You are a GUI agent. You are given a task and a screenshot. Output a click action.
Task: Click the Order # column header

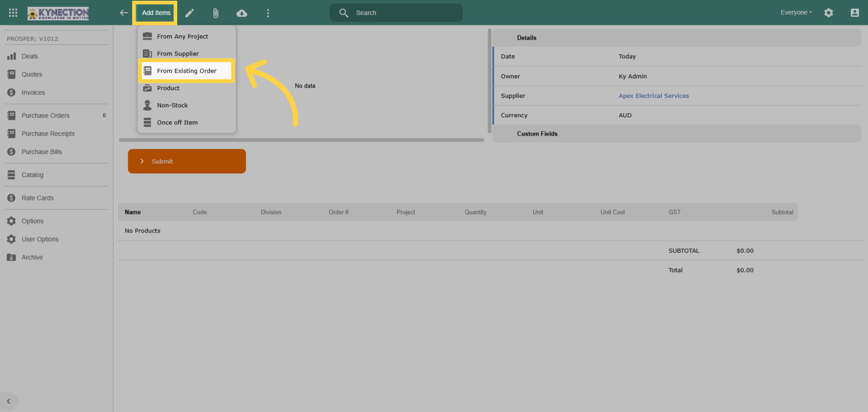339,212
